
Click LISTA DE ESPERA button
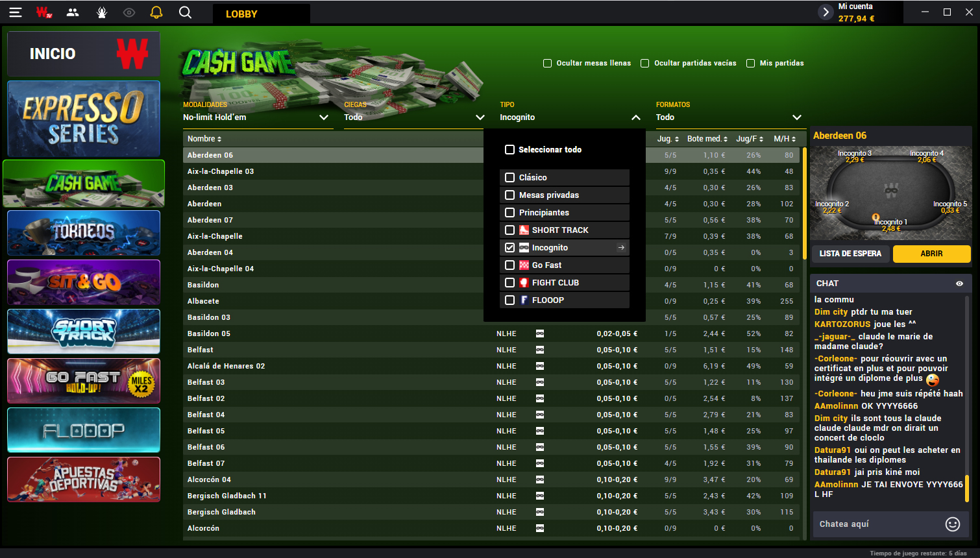850,254
